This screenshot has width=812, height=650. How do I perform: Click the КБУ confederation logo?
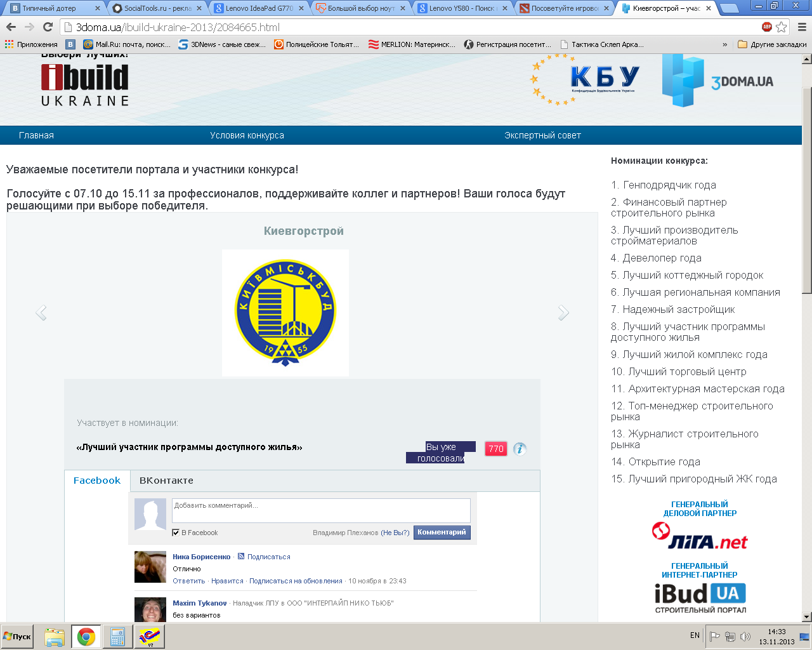585,79
